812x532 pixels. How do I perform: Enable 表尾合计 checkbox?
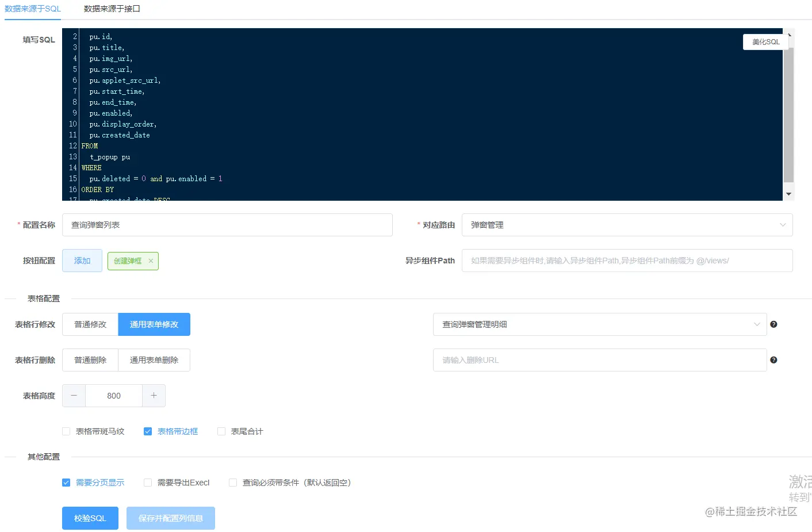(221, 431)
